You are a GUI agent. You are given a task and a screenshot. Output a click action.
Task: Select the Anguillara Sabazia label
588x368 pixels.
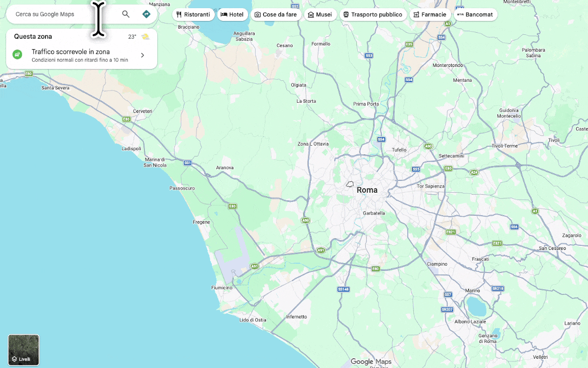click(244, 36)
